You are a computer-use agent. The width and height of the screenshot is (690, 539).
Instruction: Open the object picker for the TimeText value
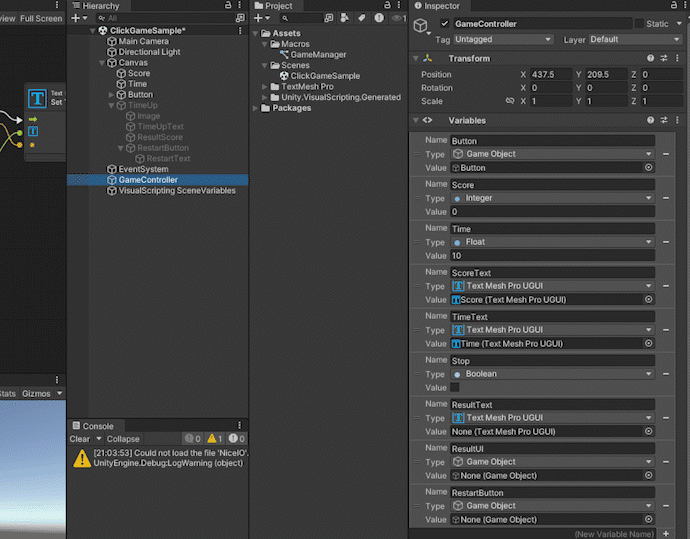[649, 343]
